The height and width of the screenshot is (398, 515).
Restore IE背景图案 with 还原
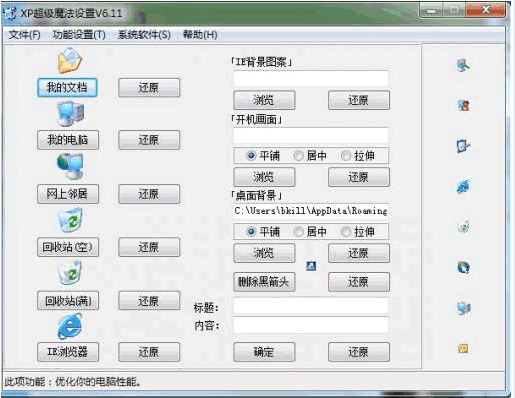click(x=359, y=100)
